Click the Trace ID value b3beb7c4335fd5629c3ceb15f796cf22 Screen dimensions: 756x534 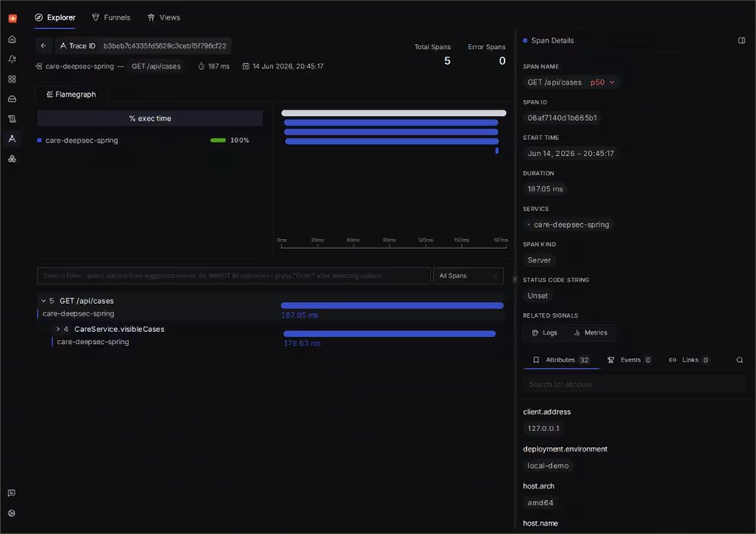[x=165, y=46]
